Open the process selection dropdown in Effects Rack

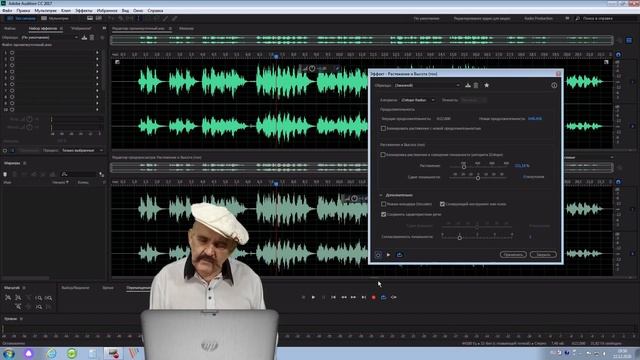point(82,151)
